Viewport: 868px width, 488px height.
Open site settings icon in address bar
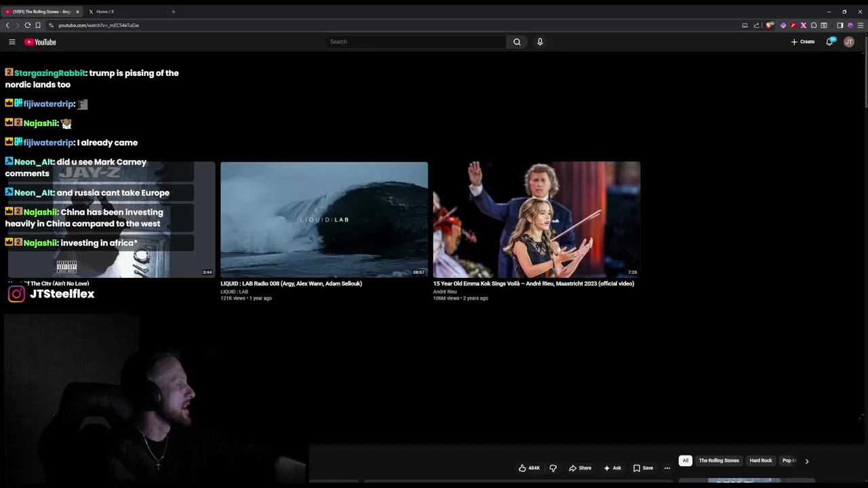51,25
